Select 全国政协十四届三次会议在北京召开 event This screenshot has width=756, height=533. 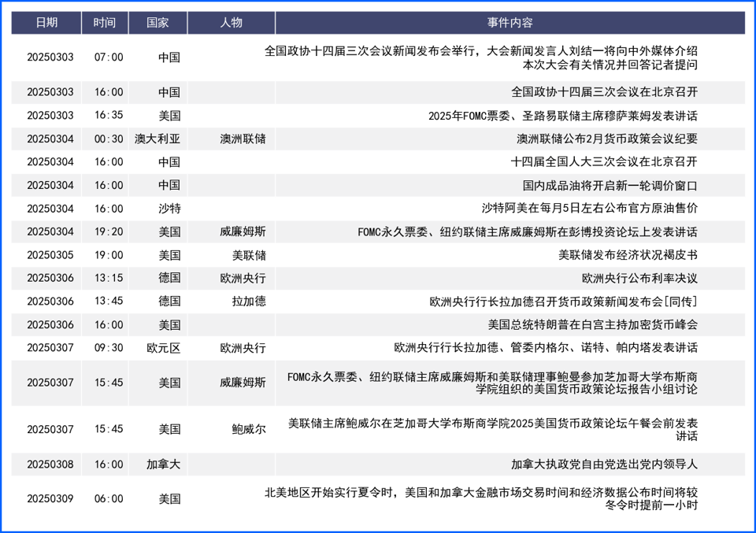click(604, 92)
